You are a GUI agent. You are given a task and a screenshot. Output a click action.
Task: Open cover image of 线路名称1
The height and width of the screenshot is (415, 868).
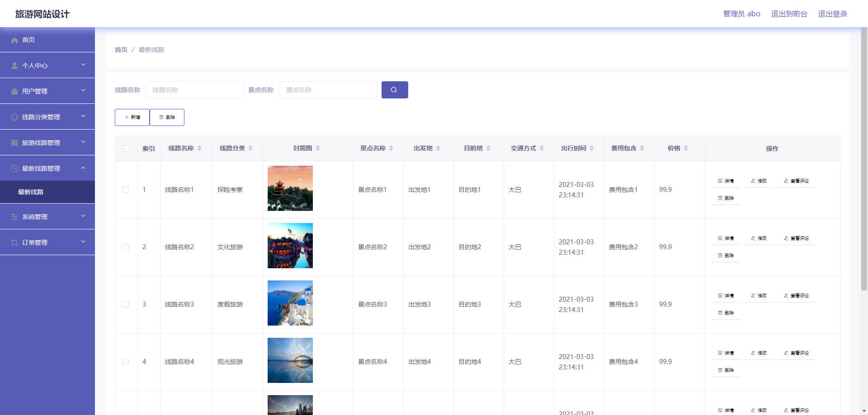[x=290, y=188]
